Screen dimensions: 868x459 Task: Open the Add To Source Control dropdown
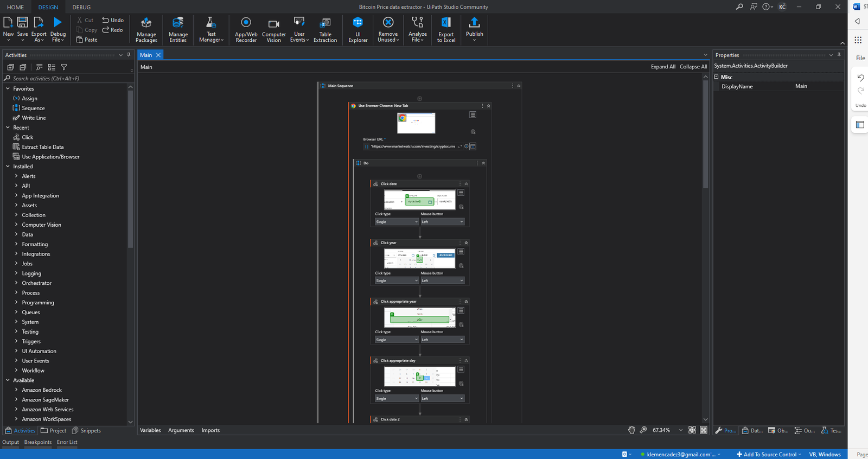click(769, 455)
